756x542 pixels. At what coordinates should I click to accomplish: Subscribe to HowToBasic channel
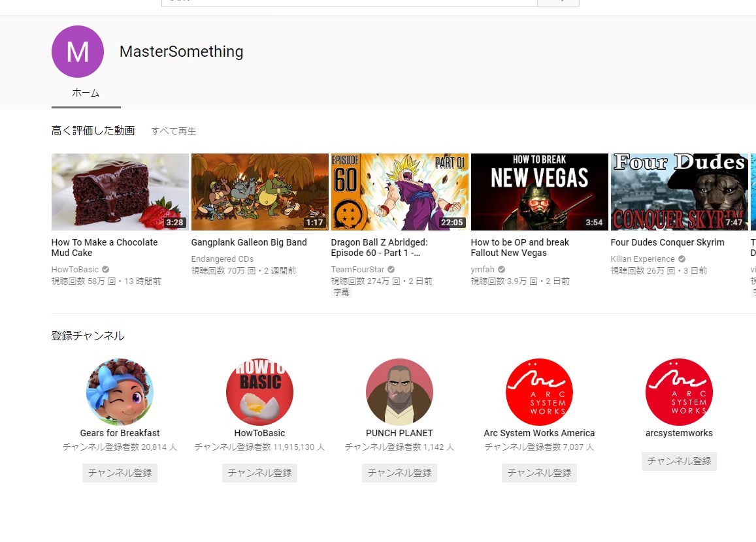(x=260, y=473)
